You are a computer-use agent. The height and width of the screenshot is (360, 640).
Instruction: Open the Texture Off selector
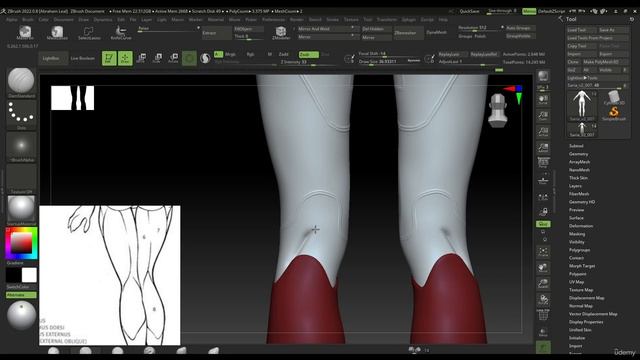pos(21,179)
